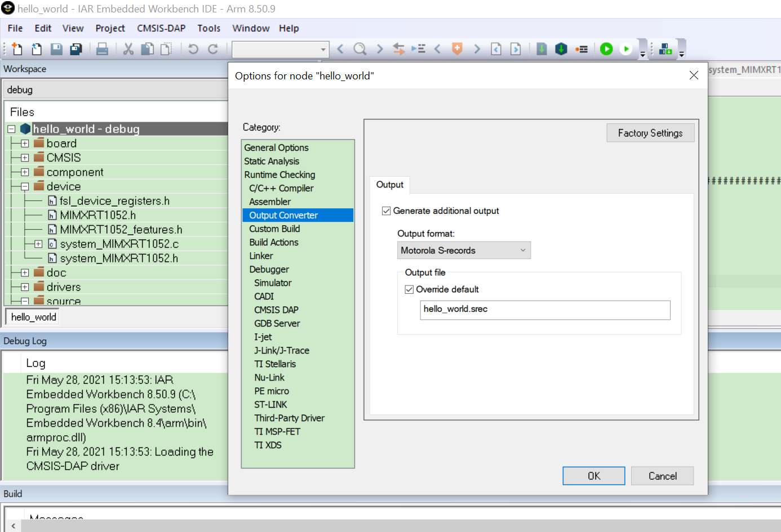
Task: Click the Go To Line icon
Action: coord(418,49)
